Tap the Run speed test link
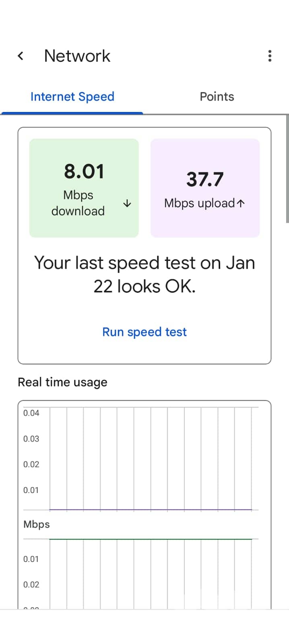289x644 pixels. coord(144,332)
